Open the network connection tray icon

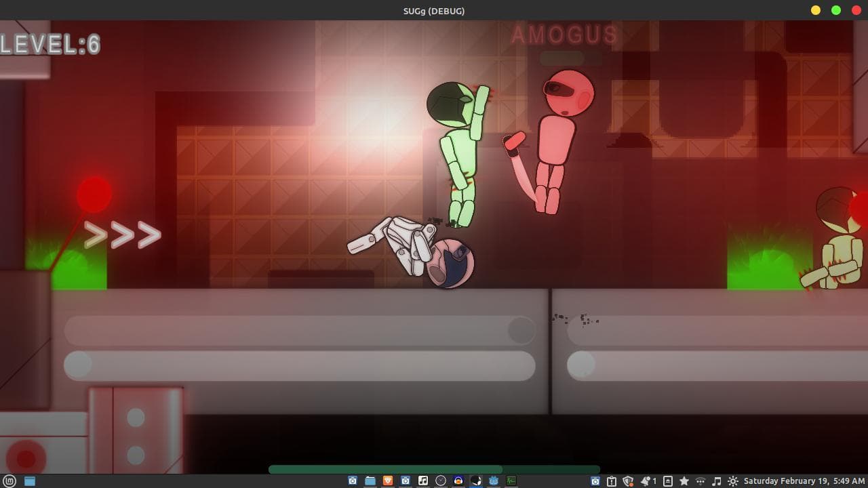(x=701, y=481)
